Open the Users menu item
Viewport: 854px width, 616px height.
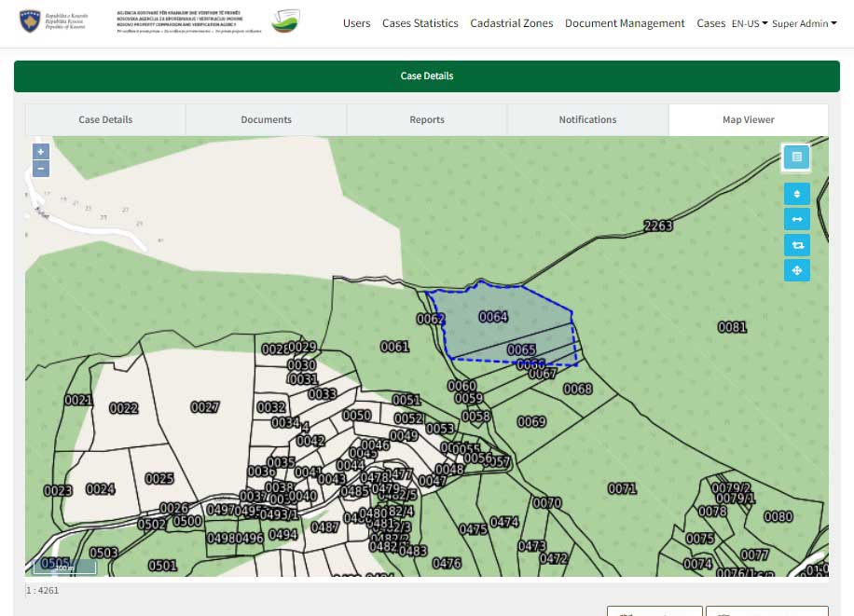pos(356,23)
